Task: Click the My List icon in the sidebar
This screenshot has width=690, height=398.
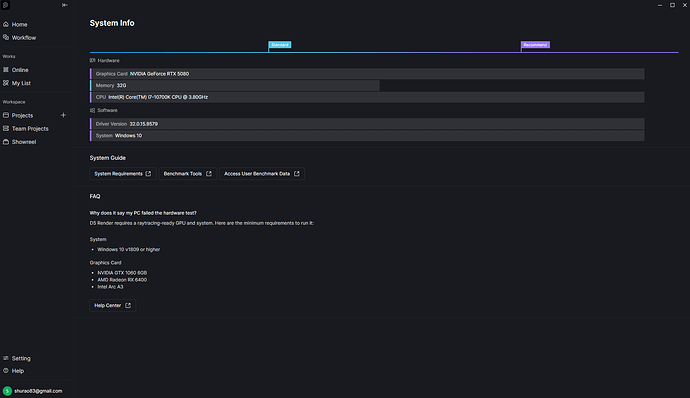Action: point(6,83)
